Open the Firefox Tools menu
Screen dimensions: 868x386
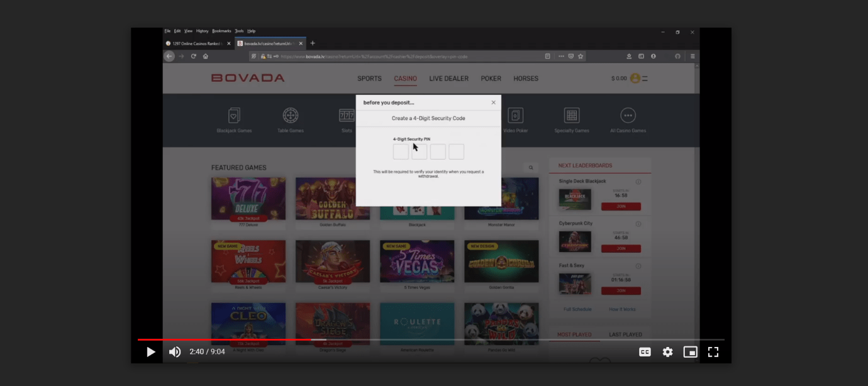pos(239,31)
